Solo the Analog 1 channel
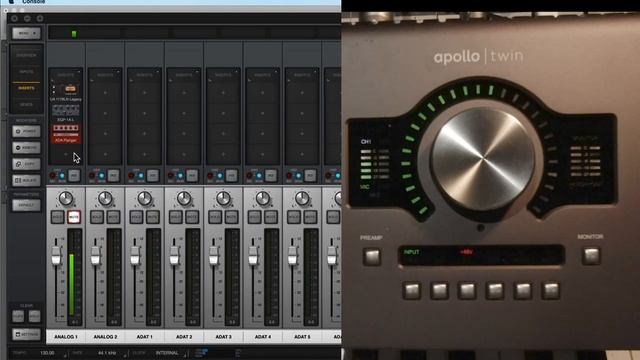 [58, 217]
